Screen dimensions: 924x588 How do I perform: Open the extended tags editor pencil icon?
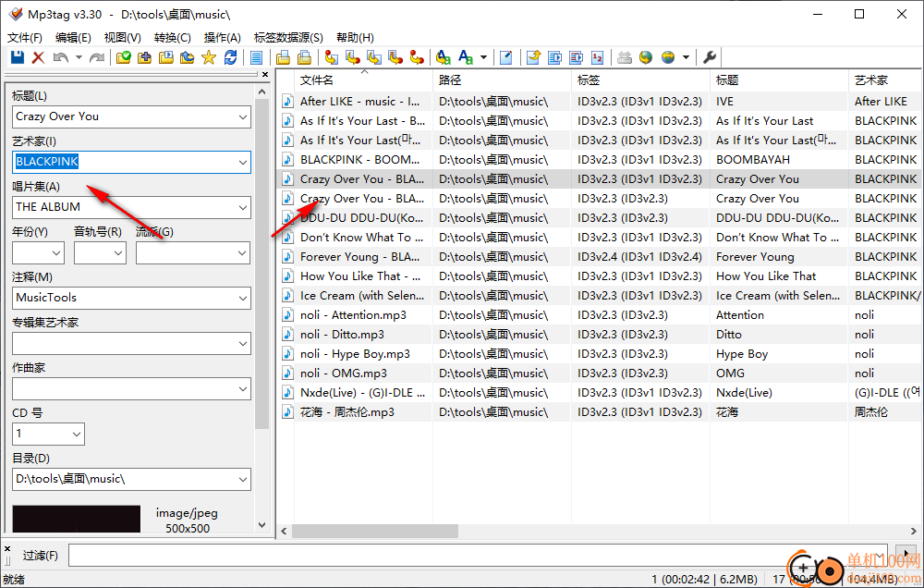click(x=506, y=57)
